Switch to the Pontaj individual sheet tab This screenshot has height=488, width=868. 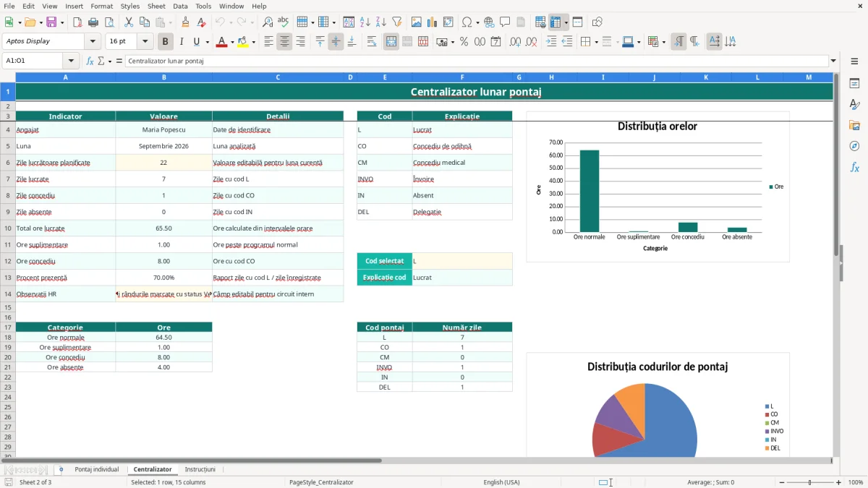[96, 469]
